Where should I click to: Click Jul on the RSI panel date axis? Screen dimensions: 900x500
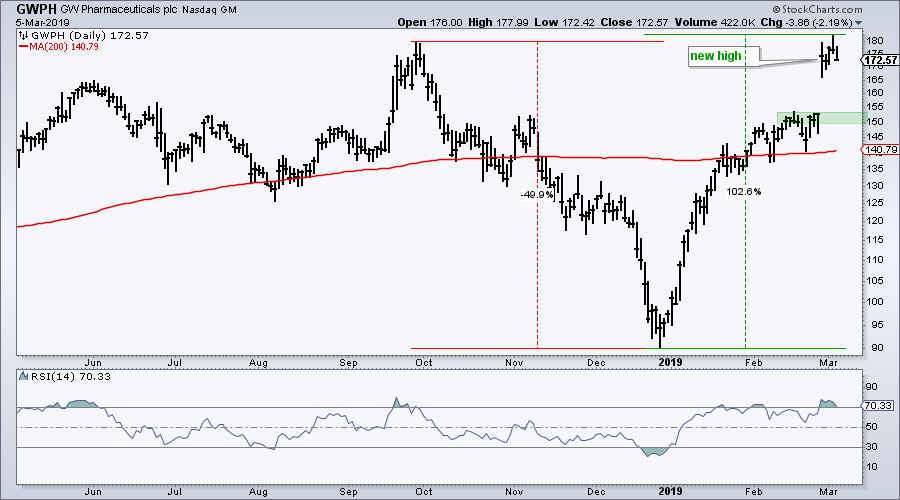coord(174,491)
